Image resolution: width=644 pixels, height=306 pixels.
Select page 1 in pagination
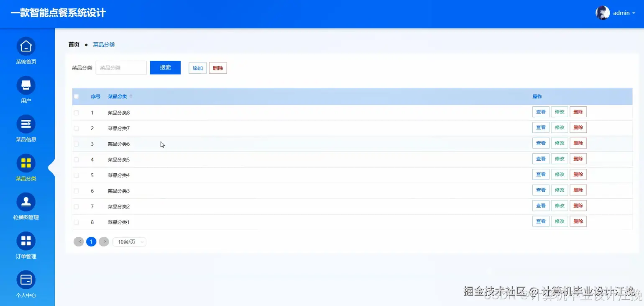tap(91, 242)
